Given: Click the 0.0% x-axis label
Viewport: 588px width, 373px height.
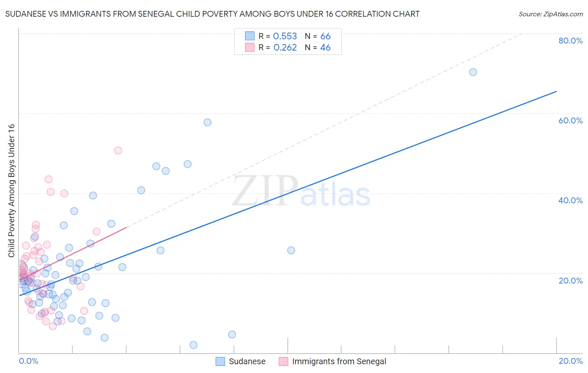Looking at the screenshot, I should point(28,361).
